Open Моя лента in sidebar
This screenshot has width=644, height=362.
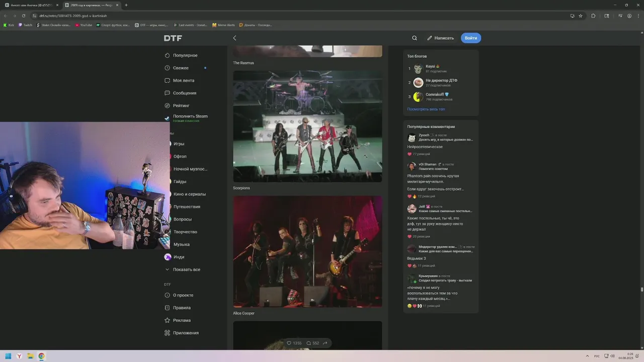click(184, 80)
